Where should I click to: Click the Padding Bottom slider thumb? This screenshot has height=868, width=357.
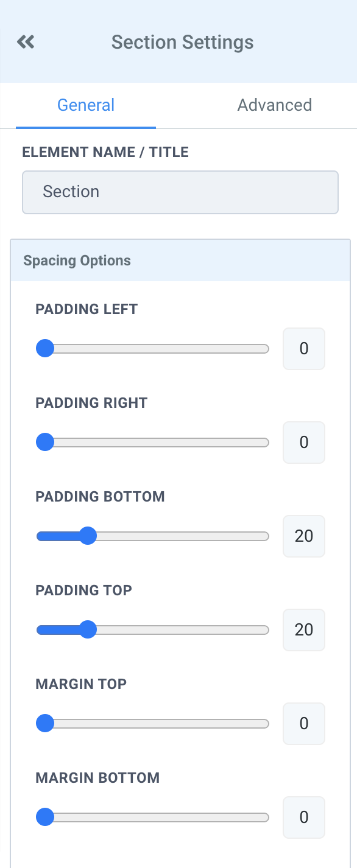tap(90, 536)
